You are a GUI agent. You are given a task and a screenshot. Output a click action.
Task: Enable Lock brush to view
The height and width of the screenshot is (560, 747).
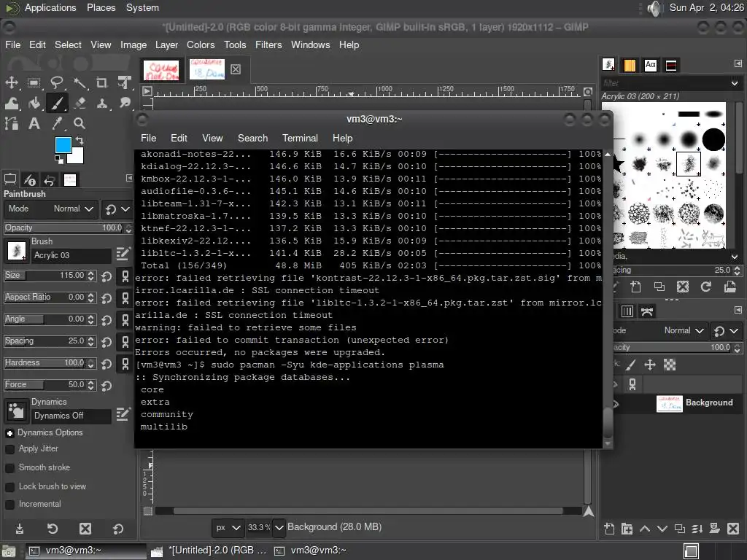9,487
